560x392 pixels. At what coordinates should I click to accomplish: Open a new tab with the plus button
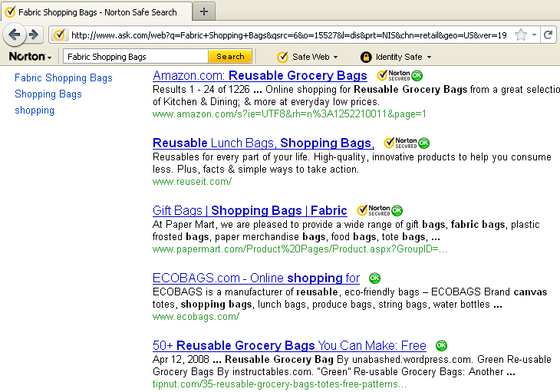(204, 12)
